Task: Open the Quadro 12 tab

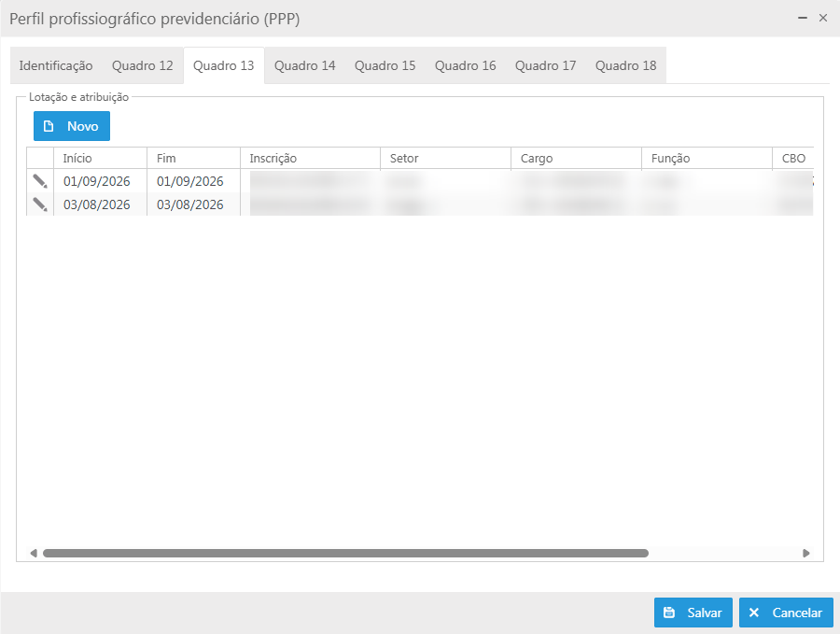Action: pos(143,65)
